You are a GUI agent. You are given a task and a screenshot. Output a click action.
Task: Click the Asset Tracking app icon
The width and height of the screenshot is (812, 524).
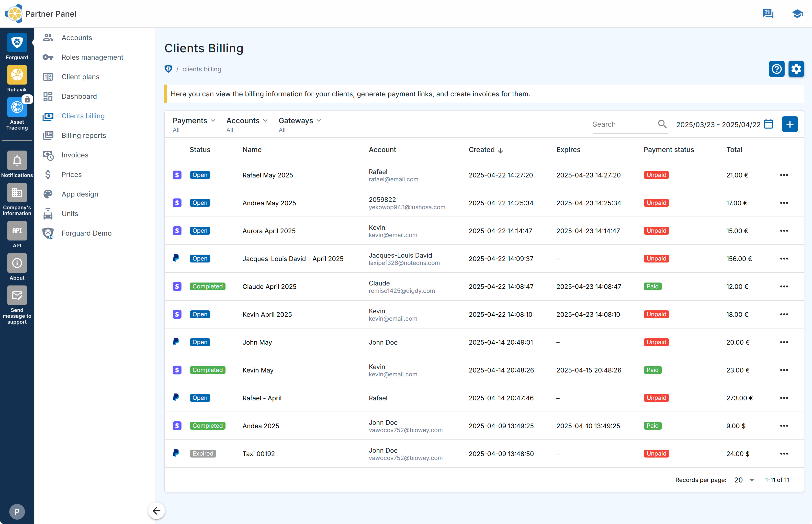pos(17,108)
